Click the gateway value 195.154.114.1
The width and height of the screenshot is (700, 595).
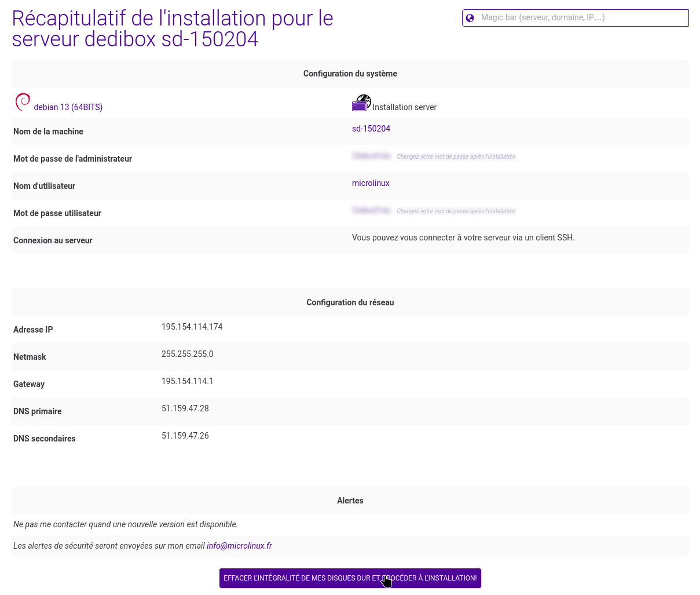[x=187, y=381]
